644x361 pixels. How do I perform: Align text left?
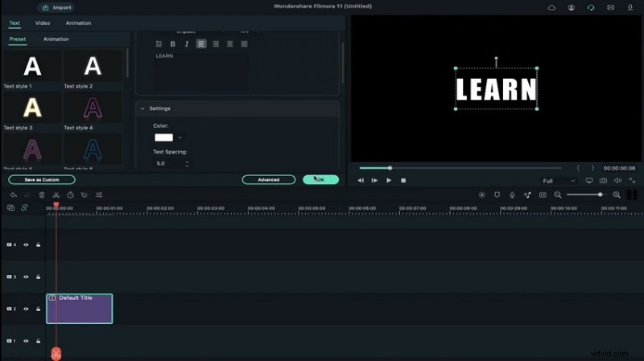tap(201, 44)
